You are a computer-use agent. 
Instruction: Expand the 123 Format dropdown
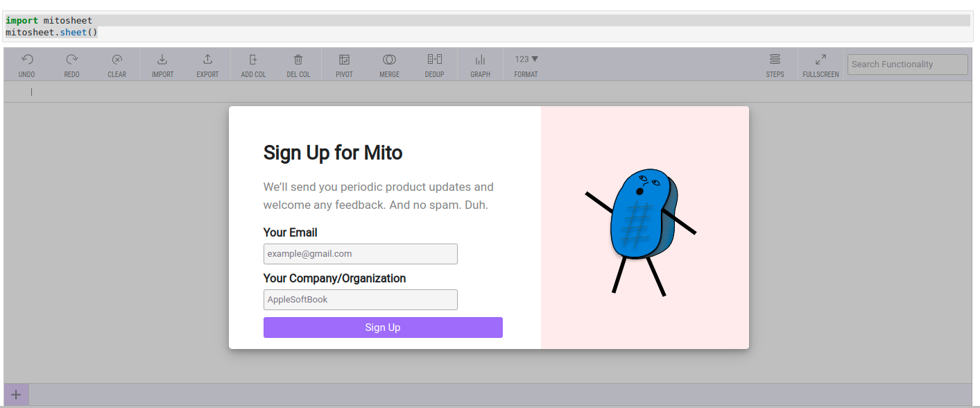click(526, 59)
